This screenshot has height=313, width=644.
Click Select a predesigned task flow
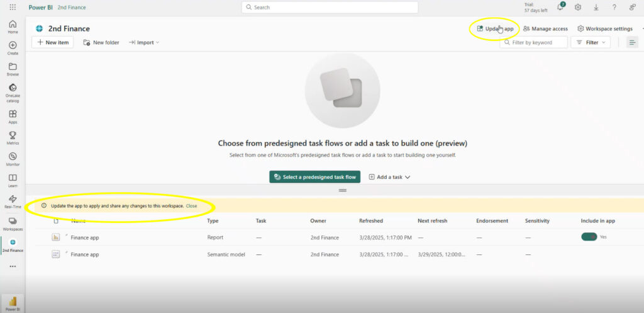(314, 177)
